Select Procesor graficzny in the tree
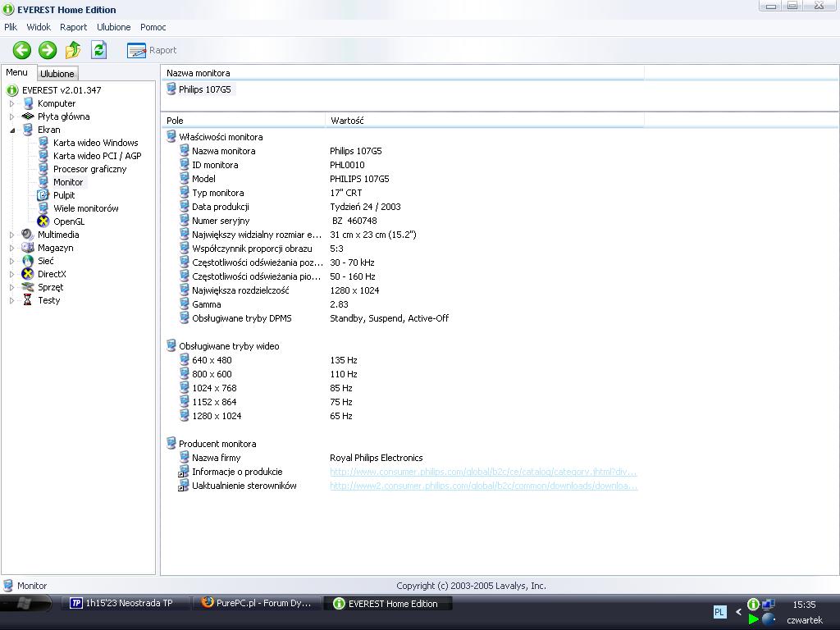The height and width of the screenshot is (630, 840). [x=89, y=169]
